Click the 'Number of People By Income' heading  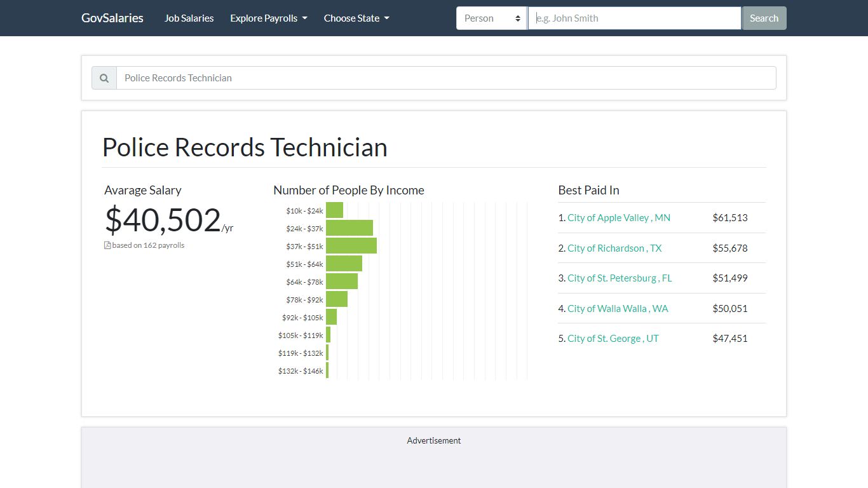point(349,190)
